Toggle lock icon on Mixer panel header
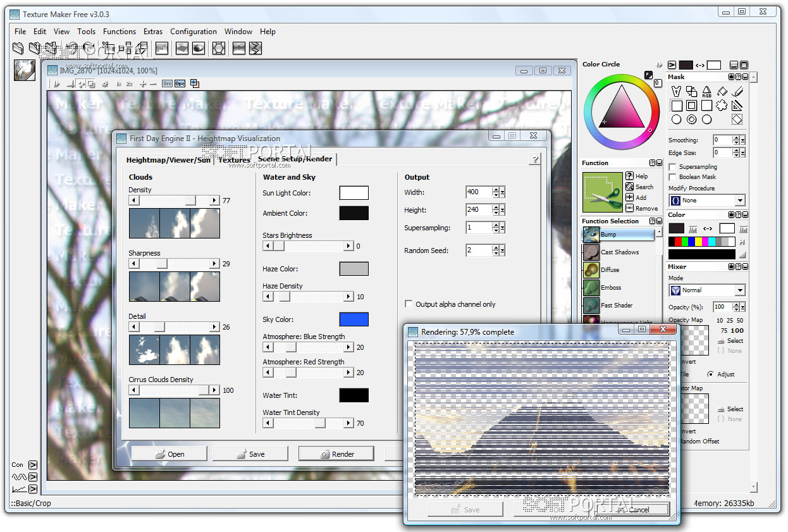 pos(732,267)
